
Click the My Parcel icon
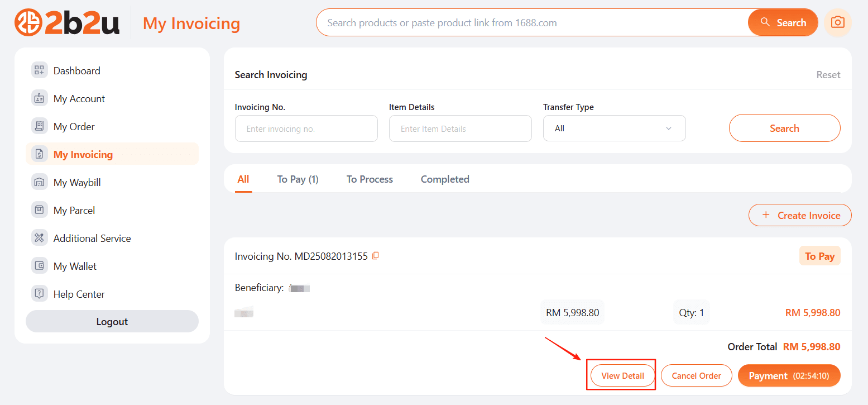[40, 210]
